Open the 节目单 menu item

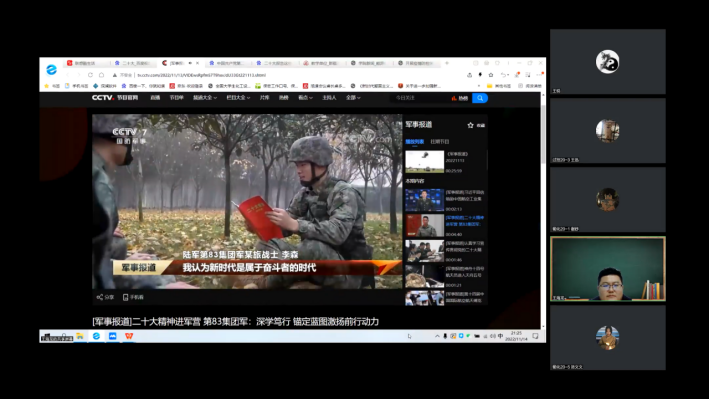point(176,98)
